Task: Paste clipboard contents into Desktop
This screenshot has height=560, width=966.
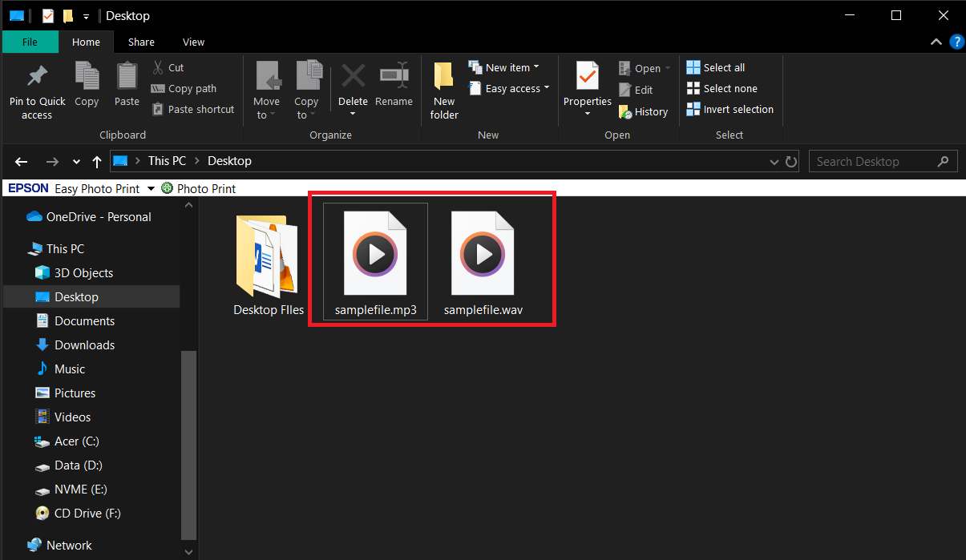Action: [126, 84]
